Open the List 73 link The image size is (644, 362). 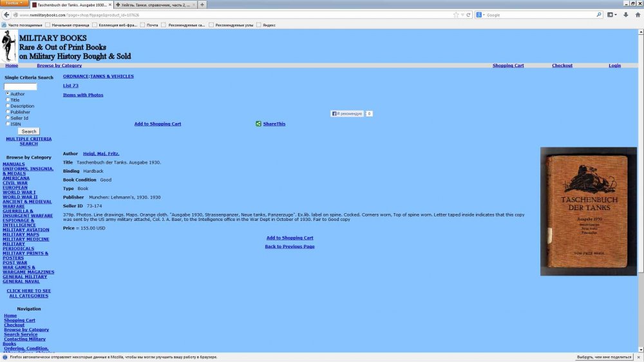click(70, 86)
